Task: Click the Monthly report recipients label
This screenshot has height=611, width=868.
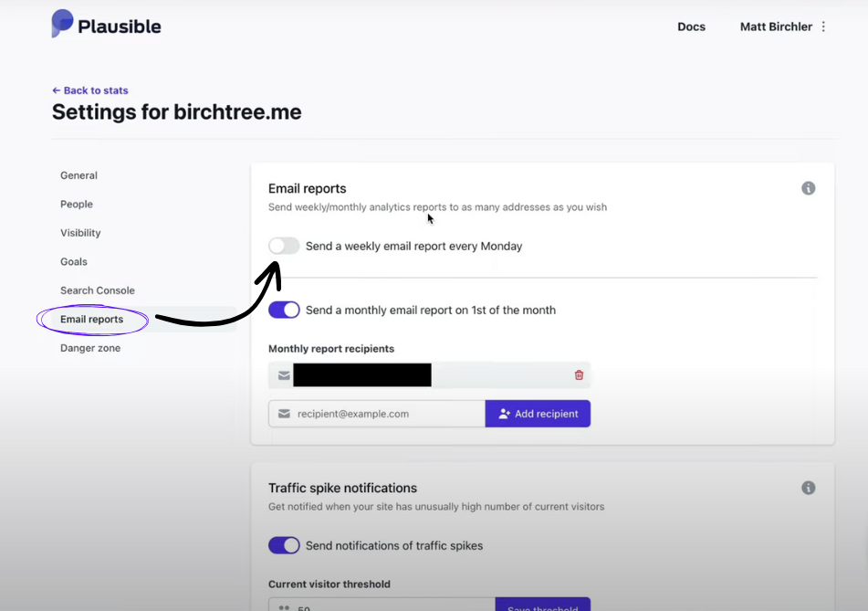Action: click(331, 349)
